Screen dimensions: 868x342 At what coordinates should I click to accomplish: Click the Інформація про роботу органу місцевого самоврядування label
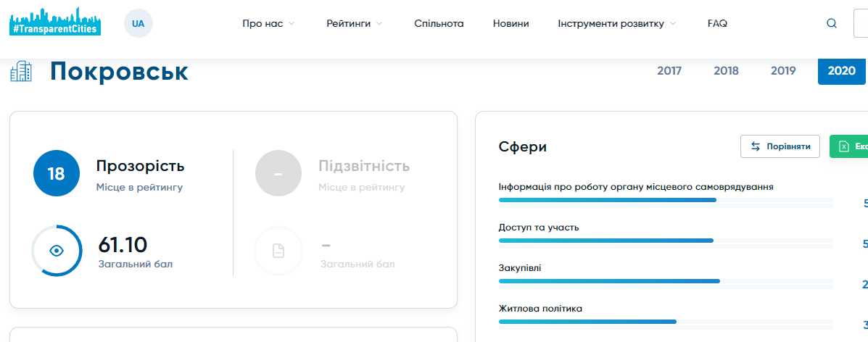636,186
